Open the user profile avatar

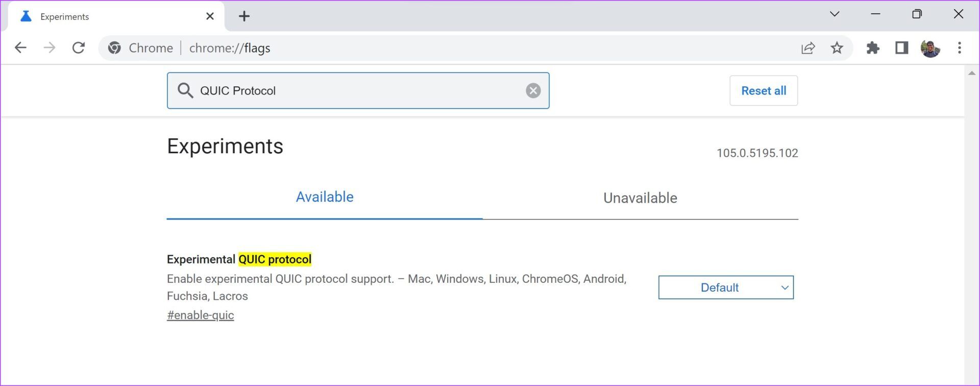[x=930, y=49]
